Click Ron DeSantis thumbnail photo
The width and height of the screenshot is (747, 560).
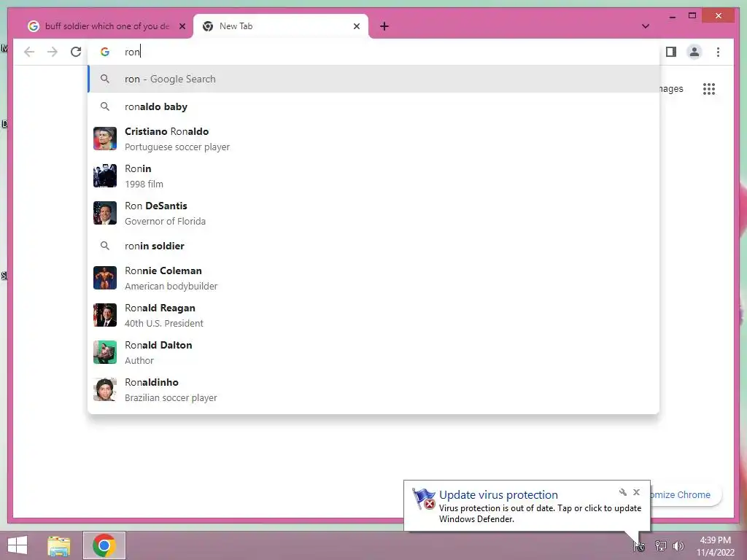tap(105, 213)
